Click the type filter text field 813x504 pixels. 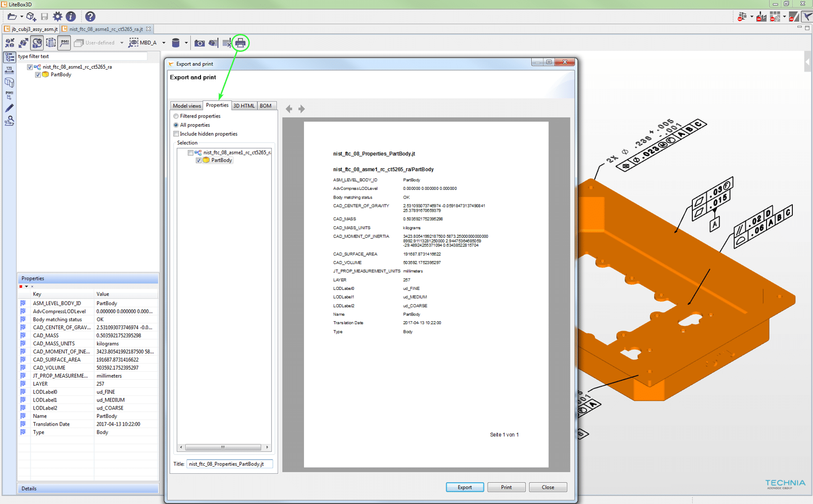click(82, 57)
